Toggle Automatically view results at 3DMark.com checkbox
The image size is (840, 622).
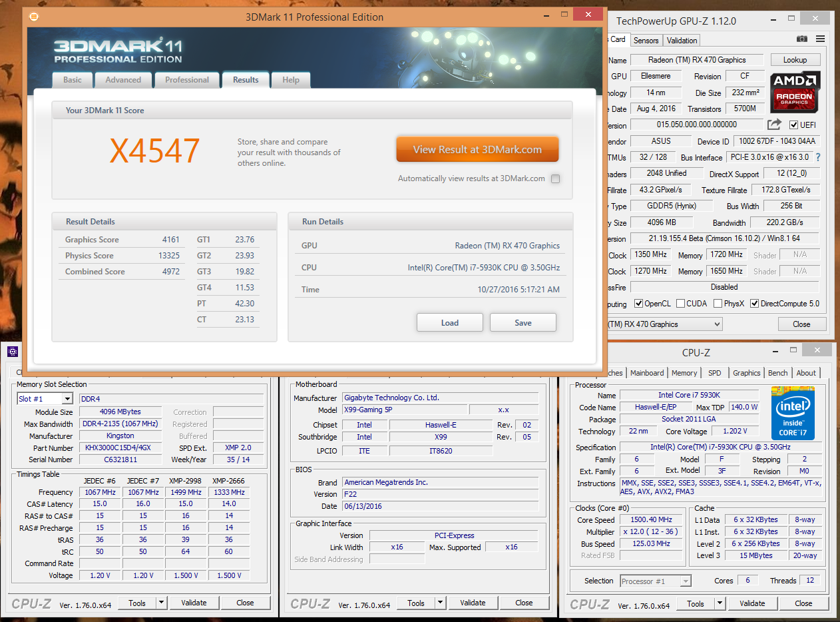click(x=556, y=178)
